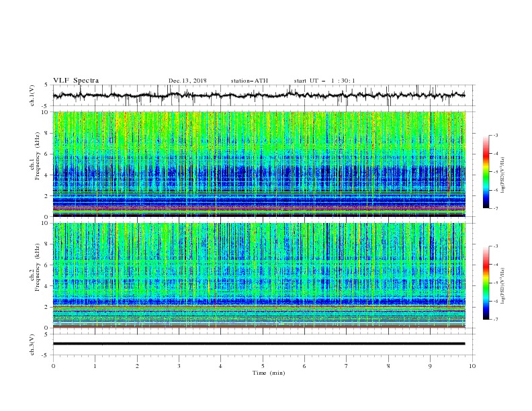The image size is (532, 411).
Task: Click the thick black ch.3 voltage trace
Action: coord(259,344)
